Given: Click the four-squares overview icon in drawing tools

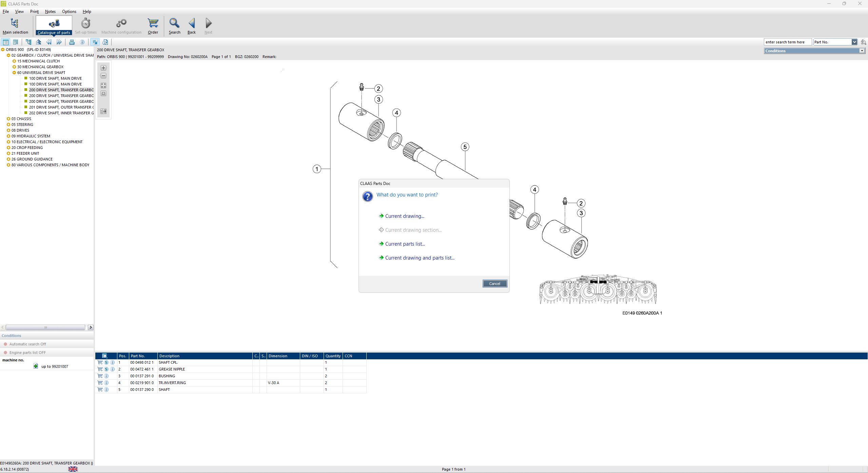Looking at the screenshot, I should click(103, 86).
